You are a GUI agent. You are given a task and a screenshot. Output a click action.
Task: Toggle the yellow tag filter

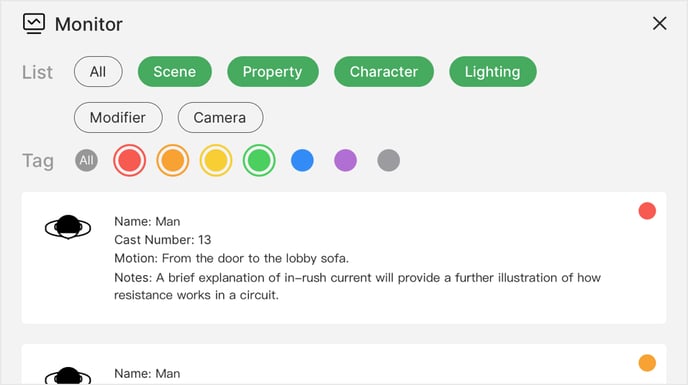point(216,160)
